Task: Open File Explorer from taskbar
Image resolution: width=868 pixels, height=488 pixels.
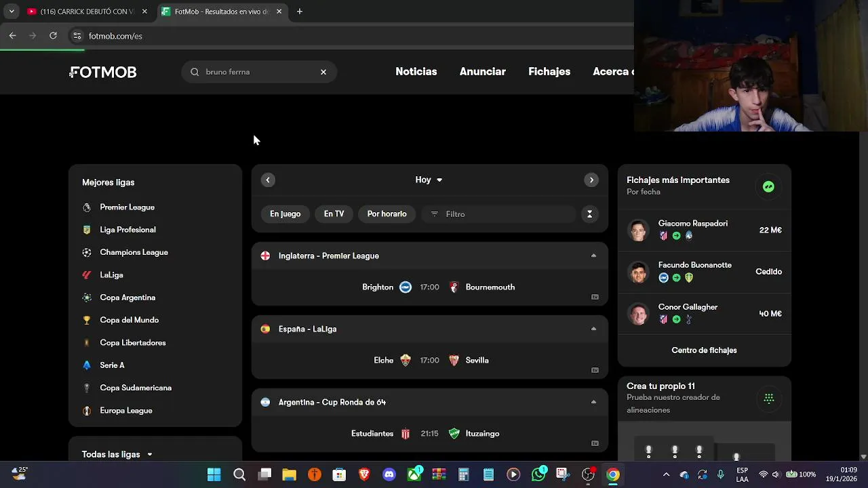Action: click(x=290, y=474)
